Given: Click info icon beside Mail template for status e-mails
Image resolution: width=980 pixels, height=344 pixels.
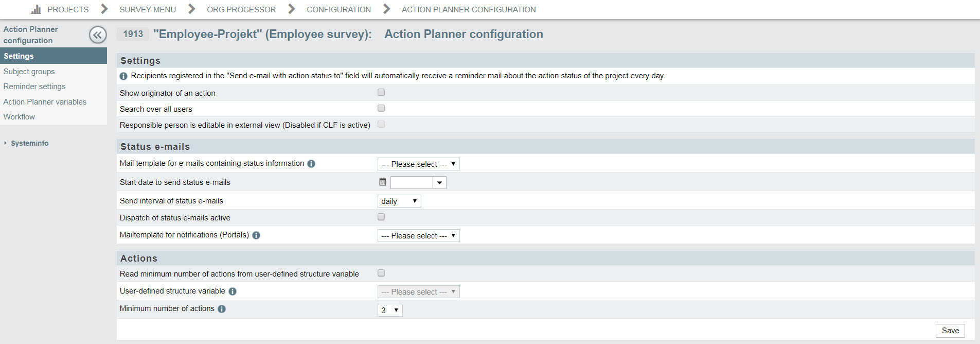Looking at the screenshot, I should coord(311,164).
